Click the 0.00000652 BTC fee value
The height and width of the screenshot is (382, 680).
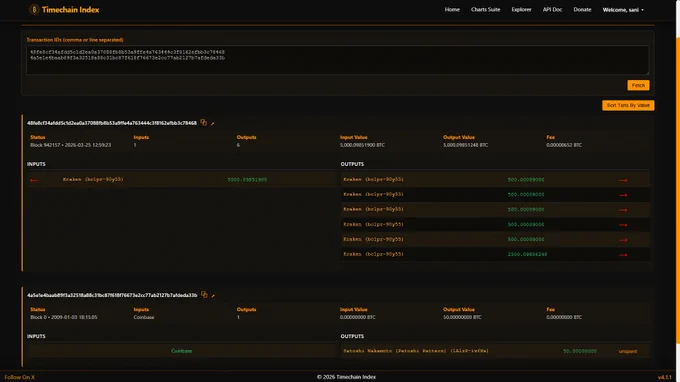564,145
